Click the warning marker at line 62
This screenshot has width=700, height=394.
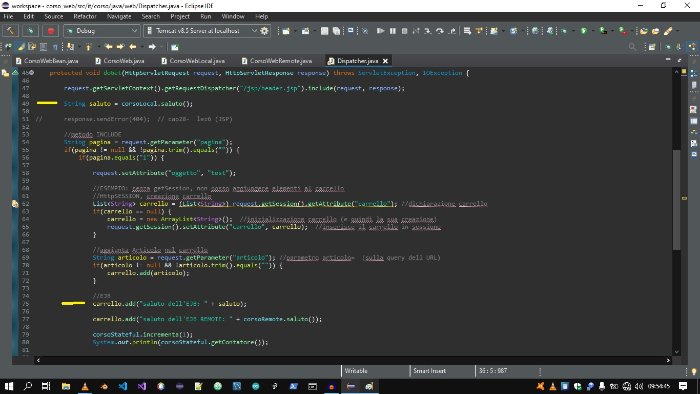click(x=15, y=204)
